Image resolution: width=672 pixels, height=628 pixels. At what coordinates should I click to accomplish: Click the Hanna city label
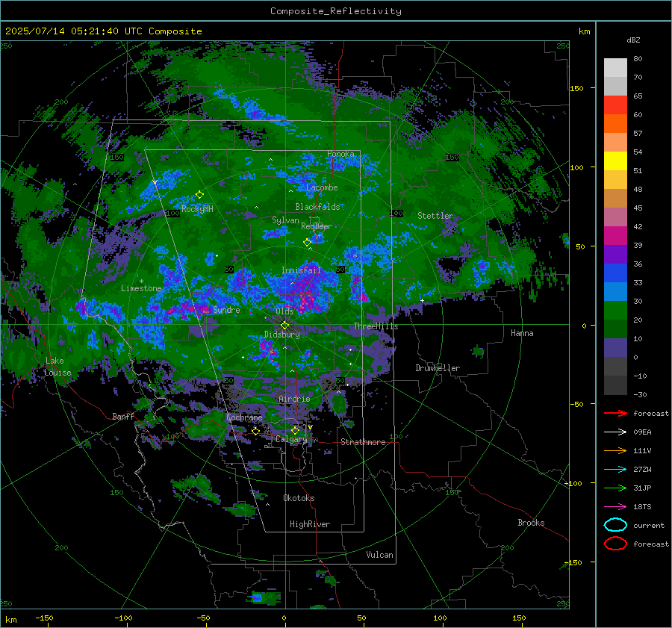[x=522, y=333]
